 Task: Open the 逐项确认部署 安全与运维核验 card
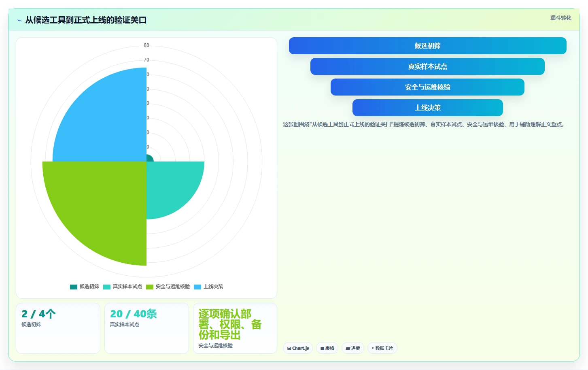[235, 328]
